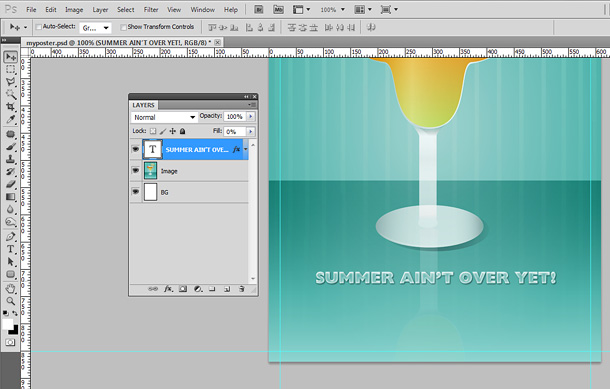This screenshot has height=389, width=610.
Task: Click the foreground color swatch
Action: point(7,324)
